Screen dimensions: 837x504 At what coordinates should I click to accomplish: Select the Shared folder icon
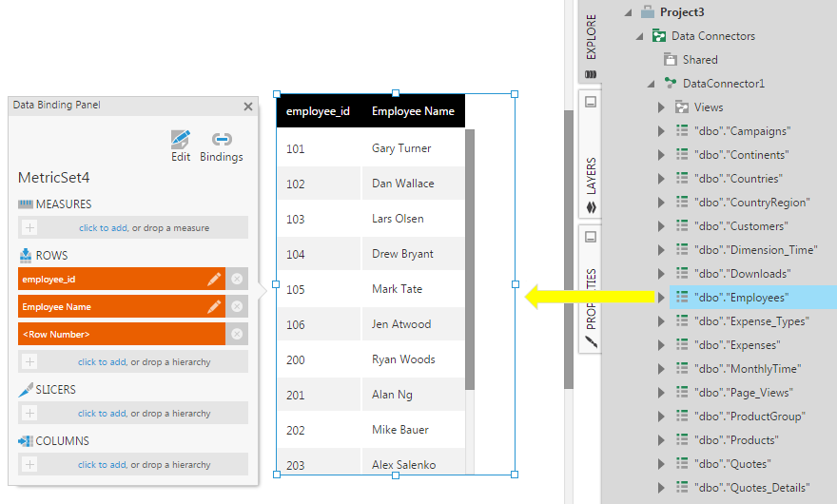[x=670, y=59]
